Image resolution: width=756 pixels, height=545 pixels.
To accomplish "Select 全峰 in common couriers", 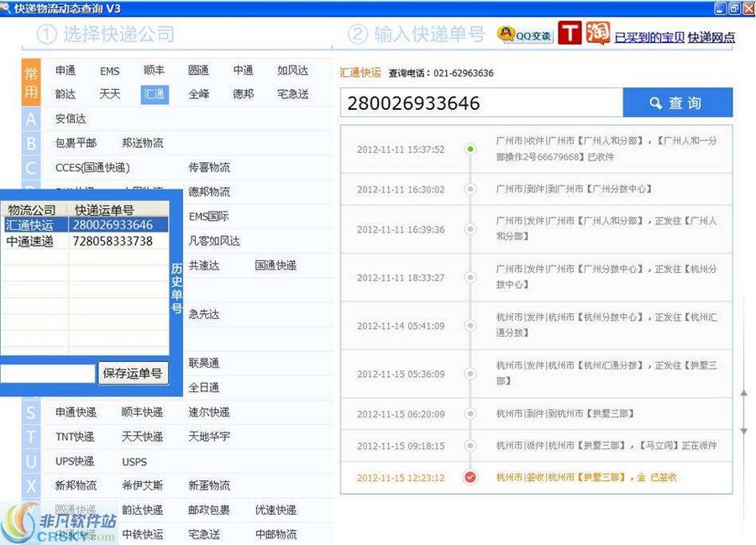I will point(198,94).
